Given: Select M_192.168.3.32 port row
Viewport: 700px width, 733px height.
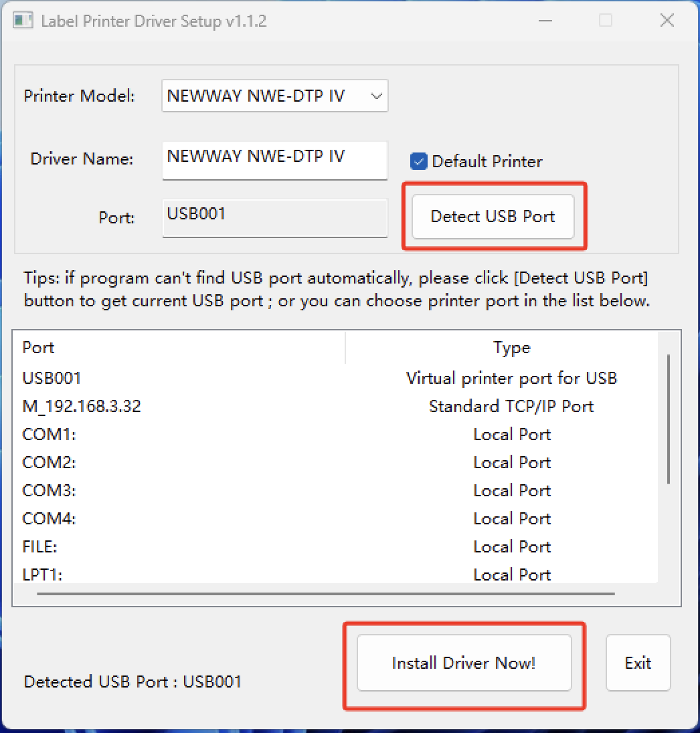Looking at the screenshot, I should point(335,406).
